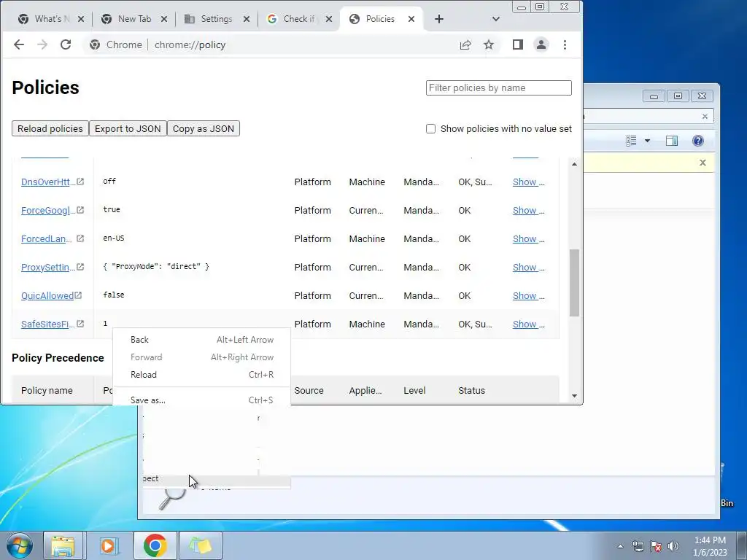Click the policies list scroll up arrow
The width and height of the screenshot is (747, 560).
tap(574, 164)
